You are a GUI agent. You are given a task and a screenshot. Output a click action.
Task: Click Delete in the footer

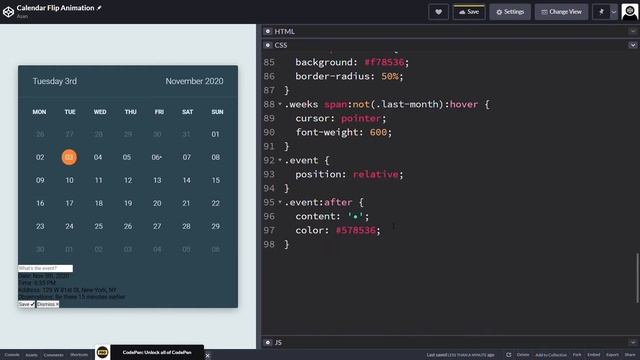click(523, 355)
